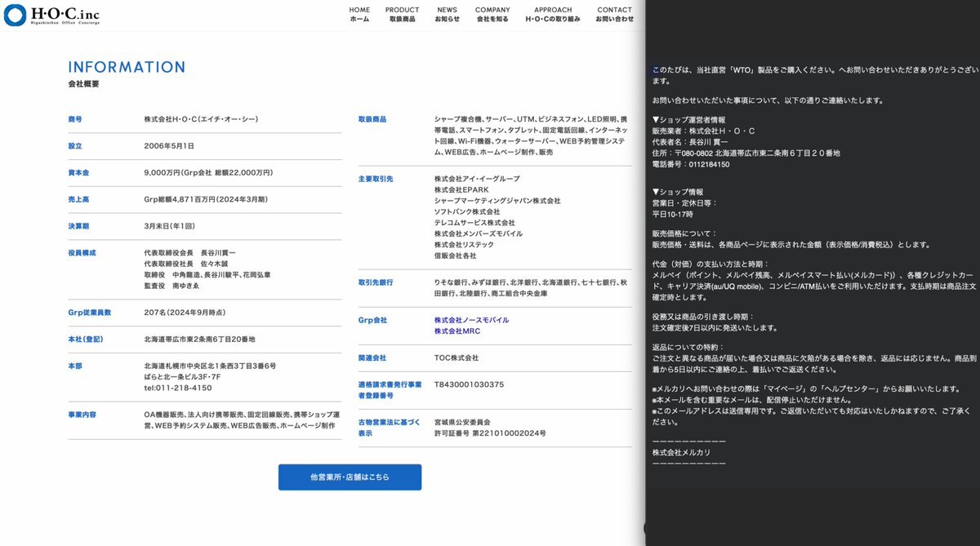Click the 古物営業法に基づく表示 row label
The image size is (980, 546).
390,428
